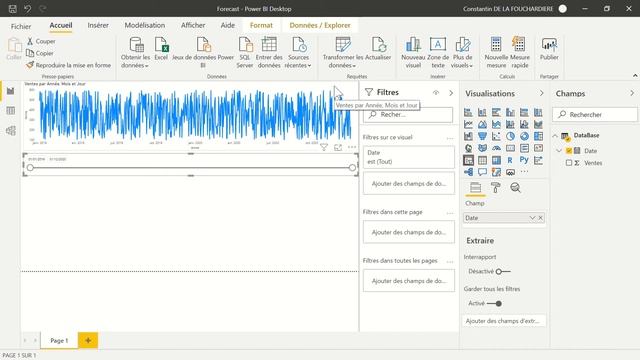This screenshot has height=360, width=640.
Task: Select the KPI visual
Action: [x=538, y=148]
